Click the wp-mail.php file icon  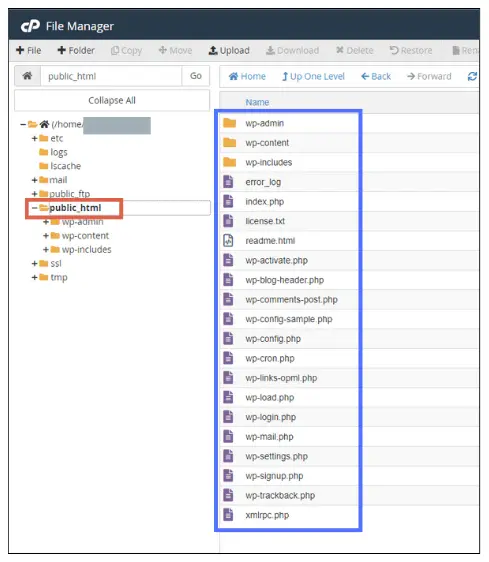(228, 437)
